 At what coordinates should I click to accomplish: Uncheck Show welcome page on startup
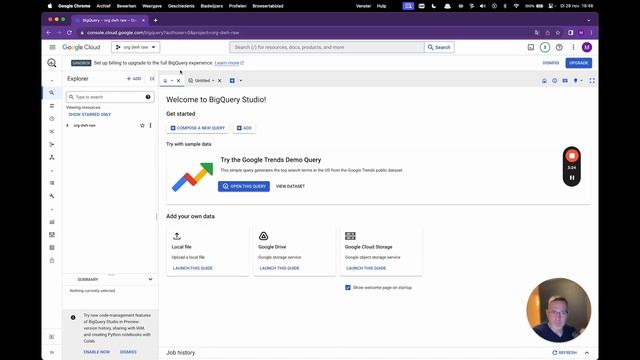[x=348, y=287]
